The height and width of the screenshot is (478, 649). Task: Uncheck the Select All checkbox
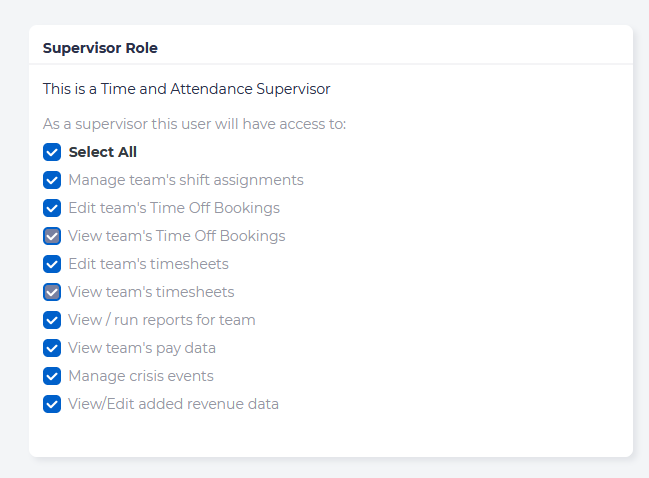[x=52, y=152]
